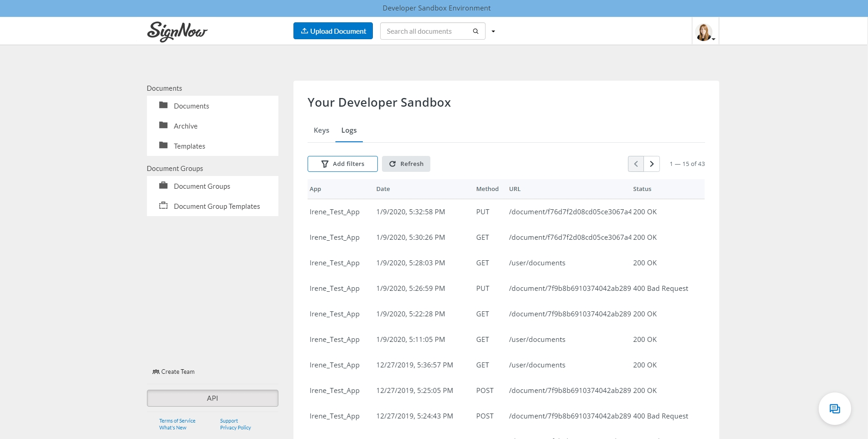Open What's New link
This screenshot has width=868, height=439.
[173, 428]
